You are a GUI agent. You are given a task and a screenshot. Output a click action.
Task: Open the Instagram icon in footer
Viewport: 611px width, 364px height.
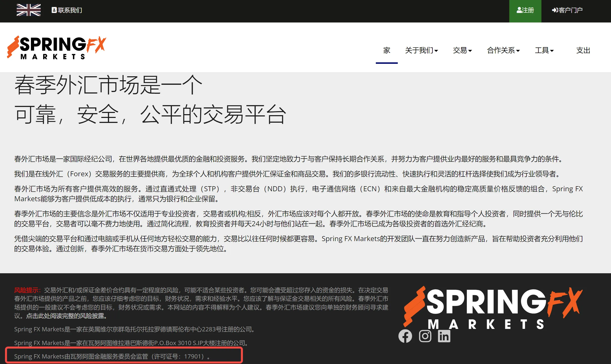[x=425, y=336]
